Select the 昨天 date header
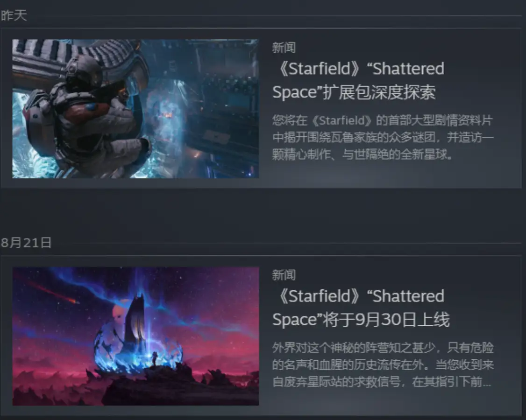 pos(14,15)
